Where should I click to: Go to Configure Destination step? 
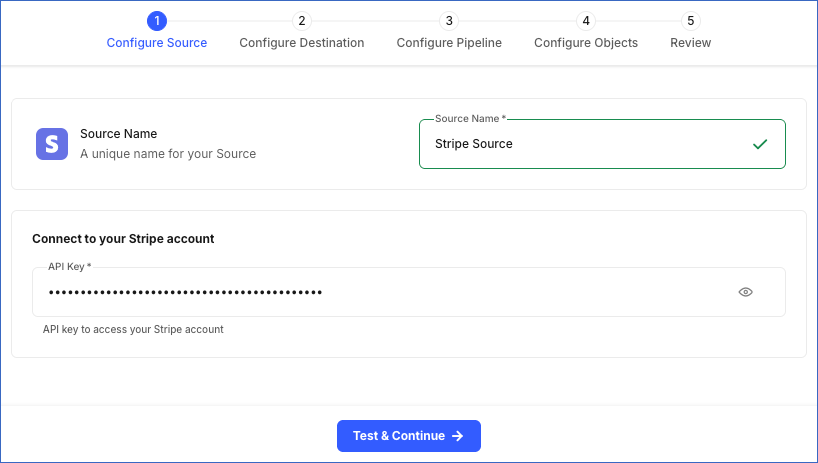pos(302,31)
